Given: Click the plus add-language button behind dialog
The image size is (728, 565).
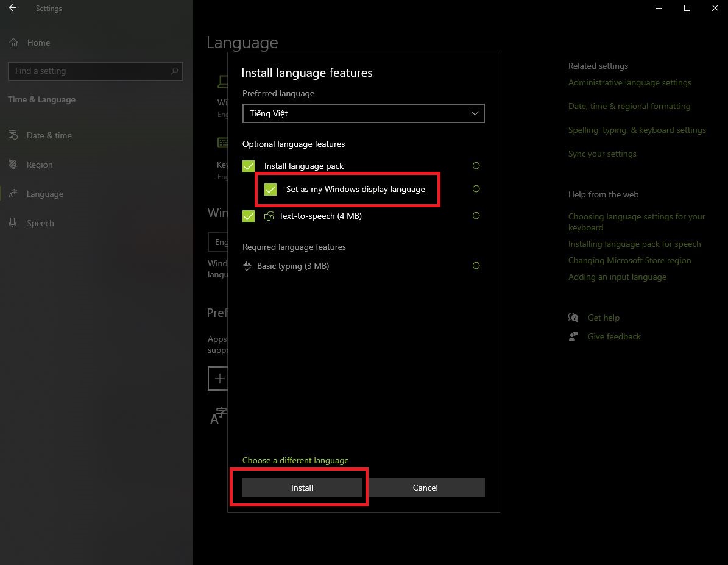Looking at the screenshot, I should [217, 378].
